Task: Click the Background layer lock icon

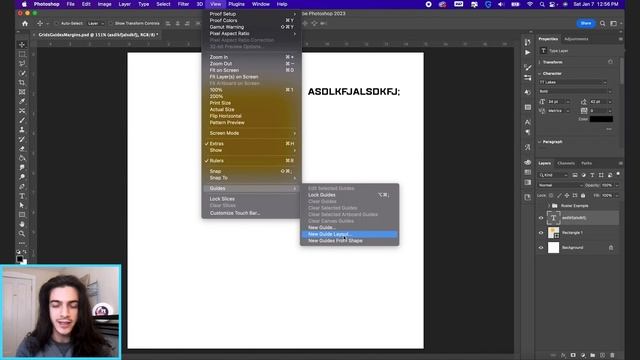Action: pyautogui.click(x=611, y=248)
